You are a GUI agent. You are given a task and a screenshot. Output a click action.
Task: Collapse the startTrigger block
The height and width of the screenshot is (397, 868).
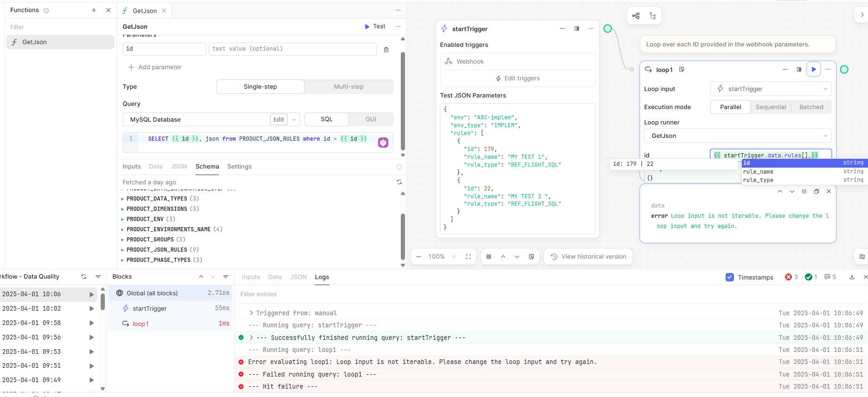point(562,29)
